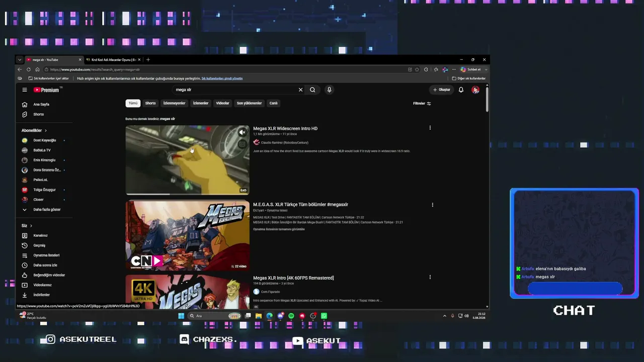Select the İzlenmeyenler filter chip
The image size is (644, 362).
[x=174, y=104]
